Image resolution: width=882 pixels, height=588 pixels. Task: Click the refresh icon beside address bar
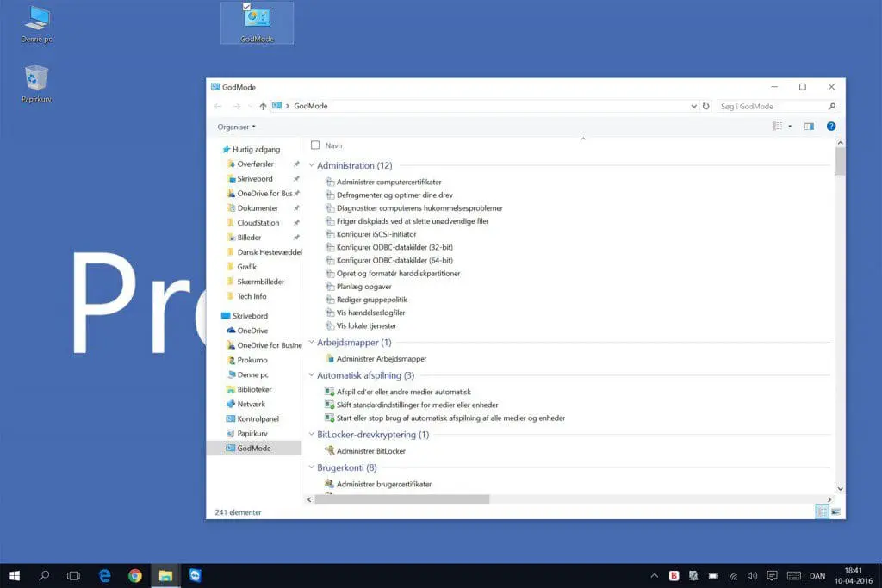coord(706,106)
